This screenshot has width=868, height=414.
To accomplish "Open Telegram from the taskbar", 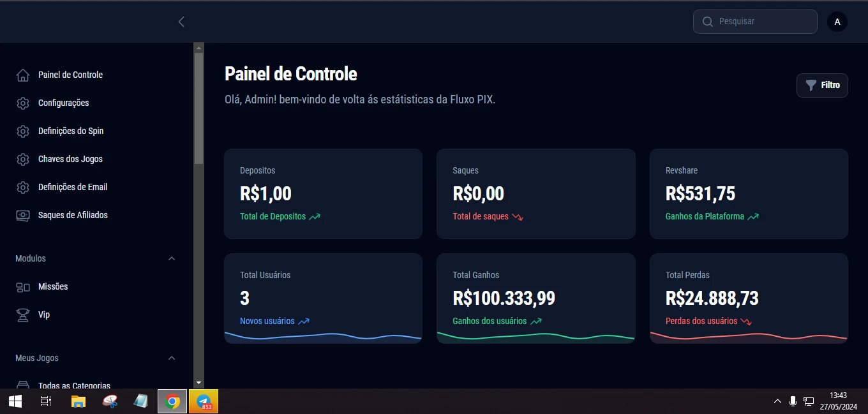I will 204,402.
